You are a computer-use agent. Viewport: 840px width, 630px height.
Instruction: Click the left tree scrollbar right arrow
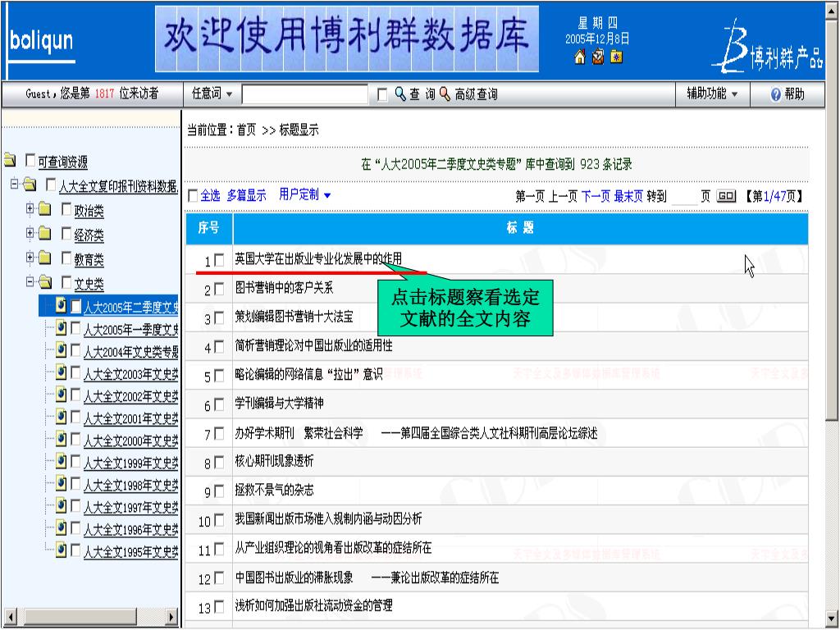click(x=171, y=617)
